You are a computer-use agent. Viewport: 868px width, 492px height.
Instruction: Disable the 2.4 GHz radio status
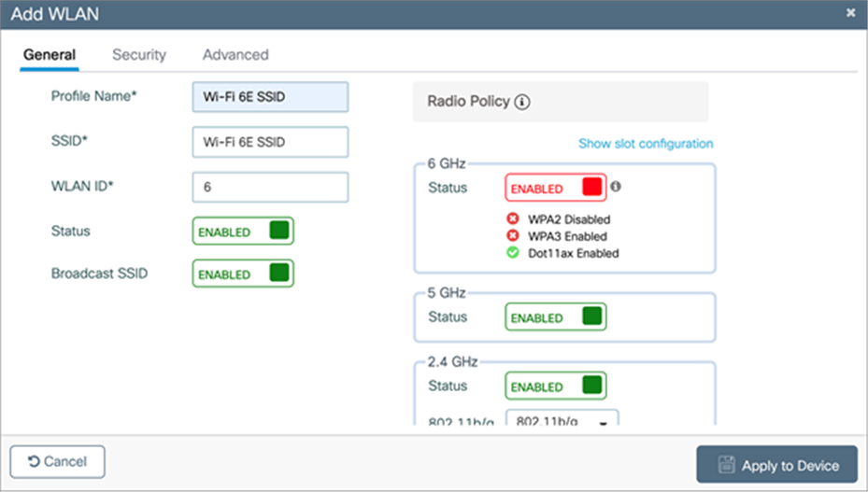point(556,386)
